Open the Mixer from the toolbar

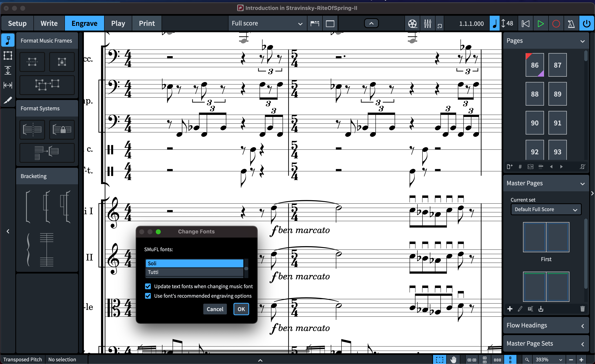tap(427, 23)
